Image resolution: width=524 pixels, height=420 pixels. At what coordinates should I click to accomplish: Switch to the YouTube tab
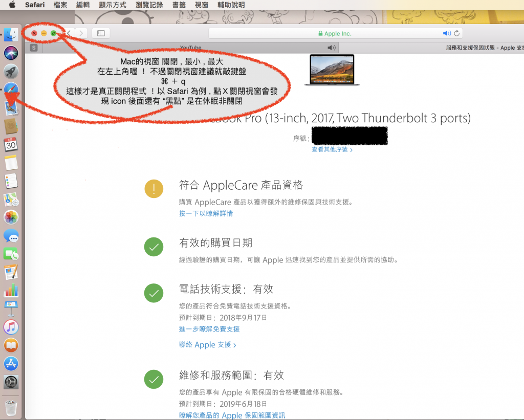pyautogui.click(x=190, y=48)
